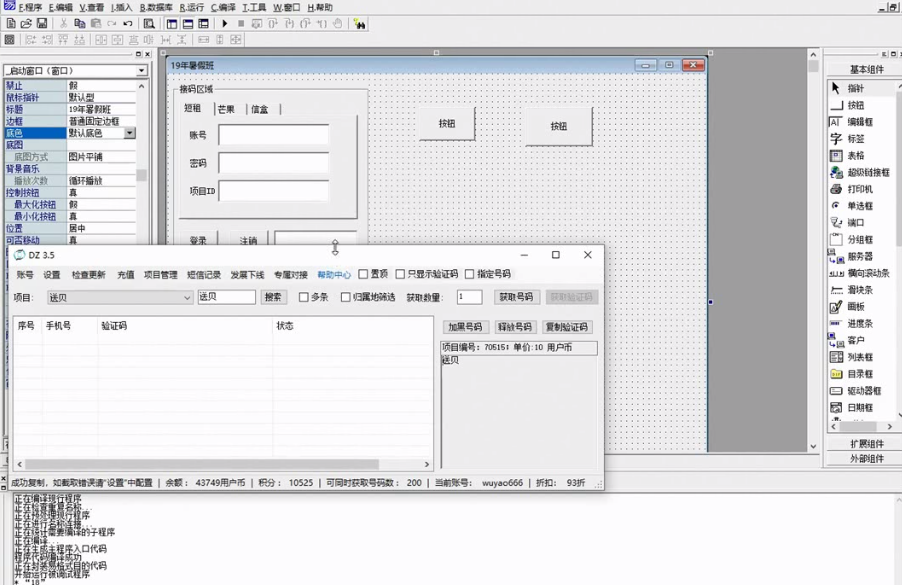The image size is (902, 585).
Task: Expand the 启动窗口 object selector dropdown
Action: [x=141, y=71]
